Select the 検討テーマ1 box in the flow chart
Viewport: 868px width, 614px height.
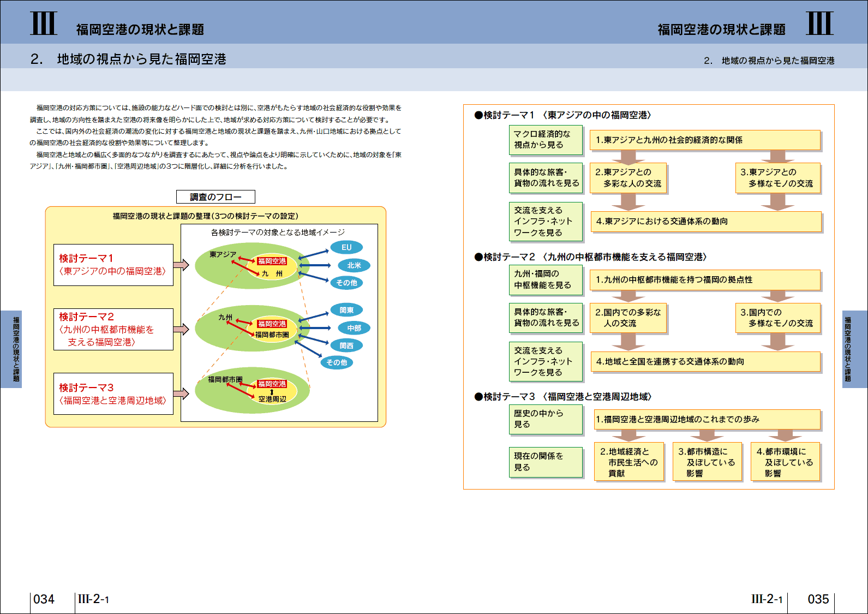tap(113, 265)
